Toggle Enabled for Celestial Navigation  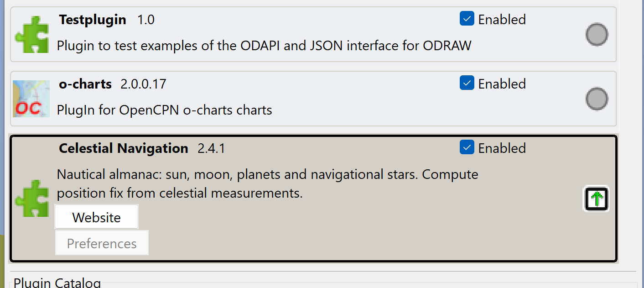[x=467, y=147]
